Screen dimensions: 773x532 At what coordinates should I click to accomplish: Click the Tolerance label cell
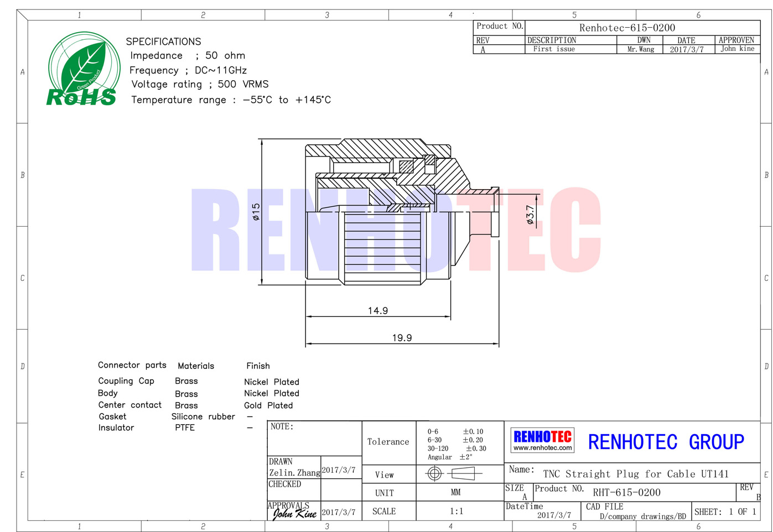click(x=388, y=442)
